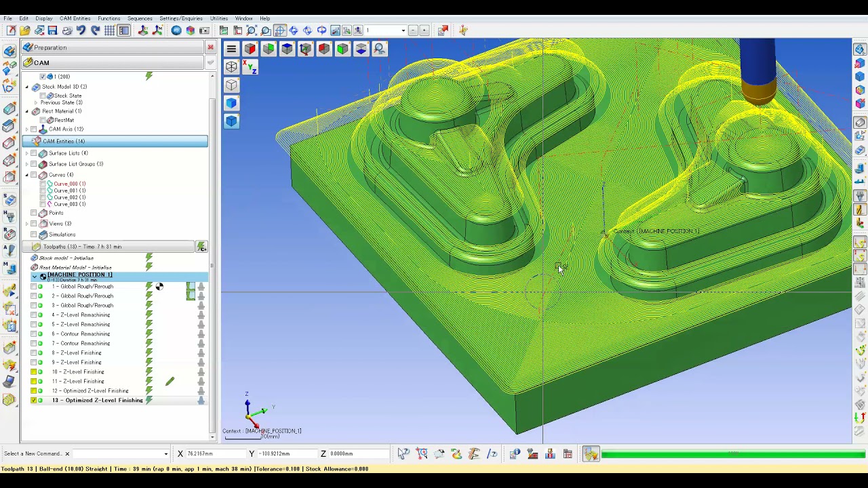Uncheck 13 - Optimized Z-Level Finishing checkbox
The width and height of the screenshot is (868, 488).
tap(34, 401)
